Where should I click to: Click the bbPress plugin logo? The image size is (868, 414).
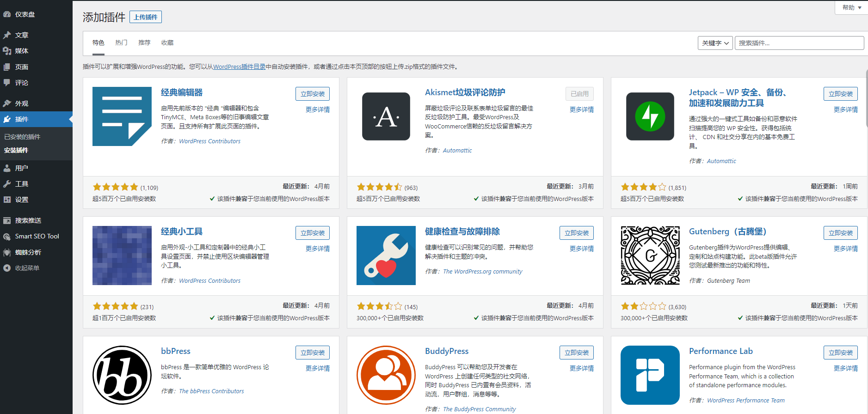pos(122,375)
